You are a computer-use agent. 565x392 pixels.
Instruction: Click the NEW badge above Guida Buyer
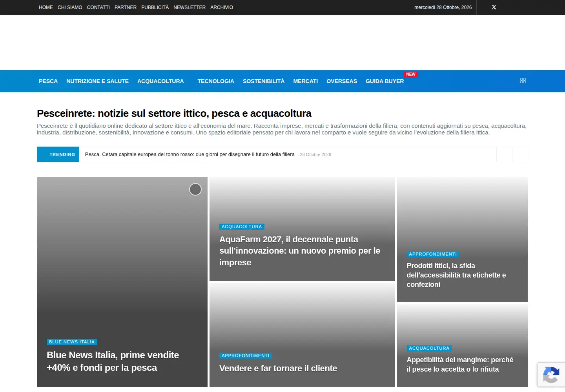pos(411,74)
